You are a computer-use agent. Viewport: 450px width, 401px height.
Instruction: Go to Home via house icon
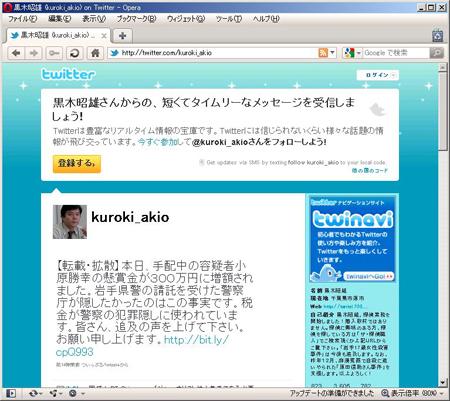click(95, 53)
